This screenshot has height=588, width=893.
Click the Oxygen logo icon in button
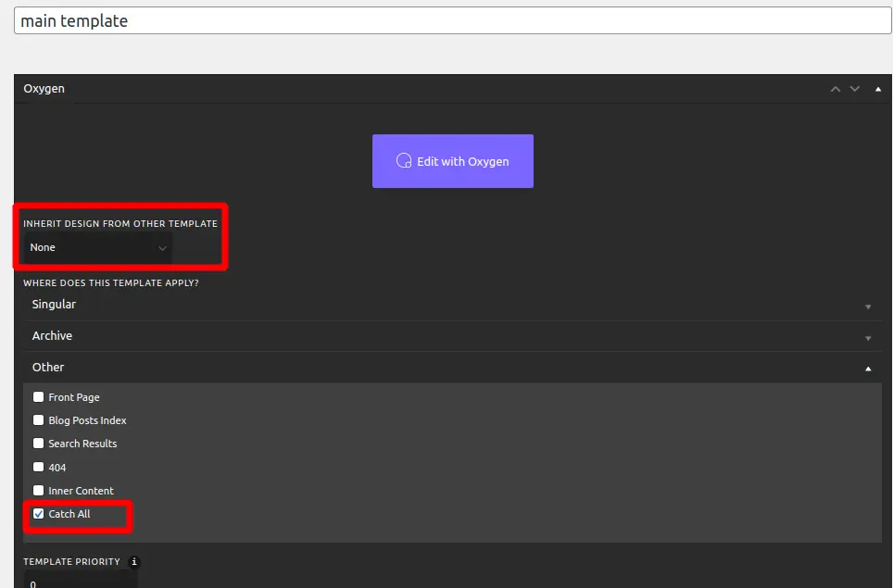tap(403, 161)
